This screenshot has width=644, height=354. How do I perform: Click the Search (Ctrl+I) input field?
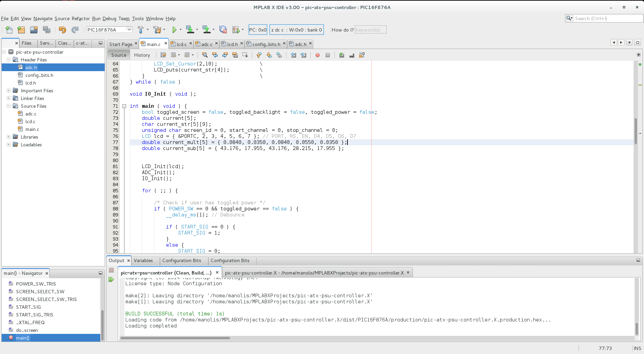[607, 18]
